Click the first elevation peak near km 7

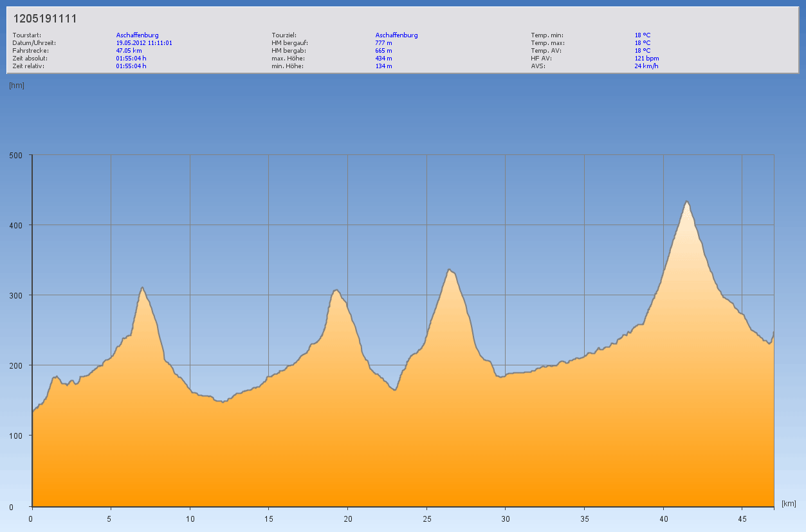pyautogui.click(x=142, y=288)
